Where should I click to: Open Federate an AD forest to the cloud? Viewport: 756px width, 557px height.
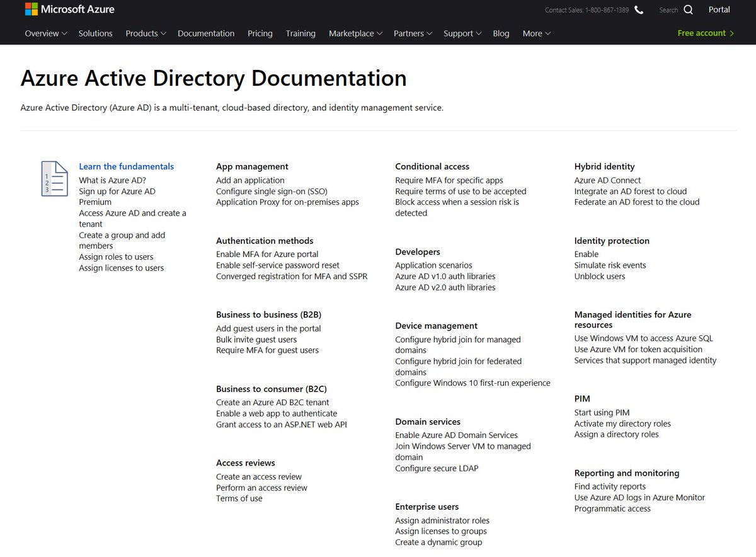(x=637, y=202)
